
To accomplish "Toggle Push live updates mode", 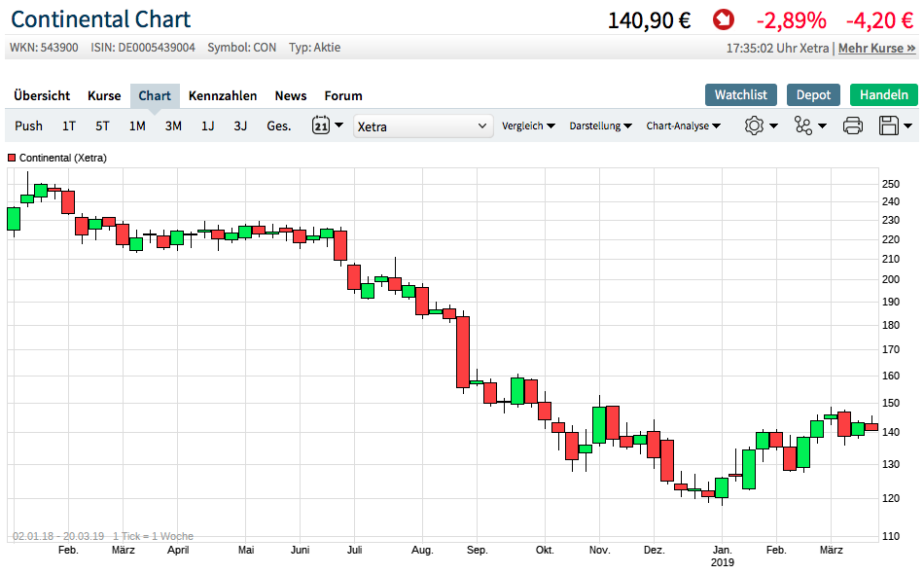I will [29, 126].
